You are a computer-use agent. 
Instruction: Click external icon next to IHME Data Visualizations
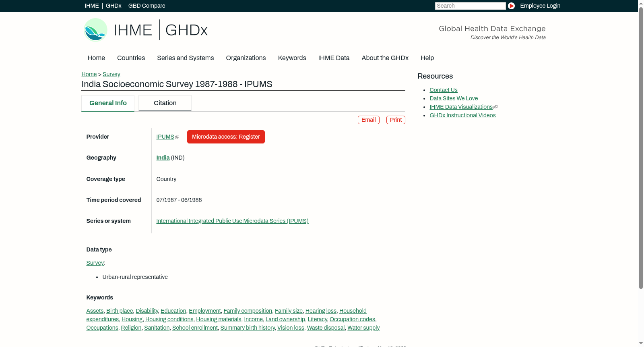coord(495,107)
